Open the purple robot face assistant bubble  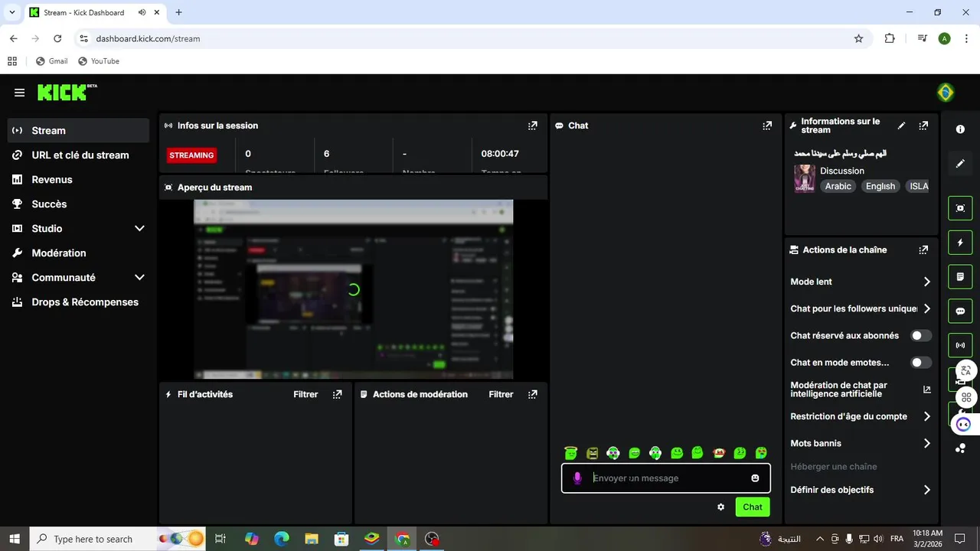coord(963,424)
